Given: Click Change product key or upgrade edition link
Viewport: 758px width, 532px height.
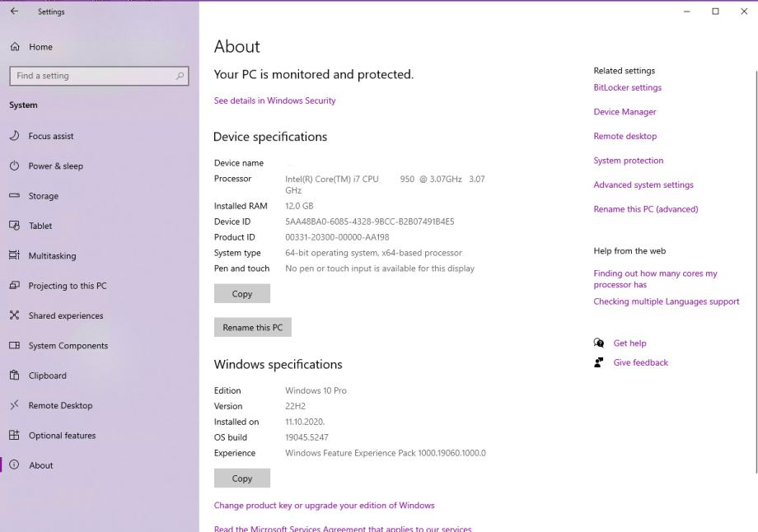Looking at the screenshot, I should click(x=325, y=506).
